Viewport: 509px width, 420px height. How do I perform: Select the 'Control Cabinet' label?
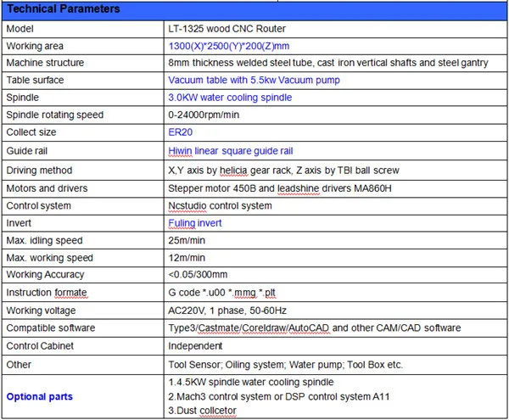[x=40, y=346]
